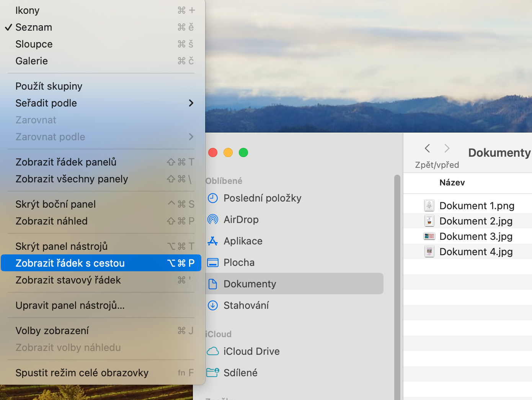Select Zobrazit řádek s cestou
This screenshot has height=400, width=532.
click(x=101, y=263)
